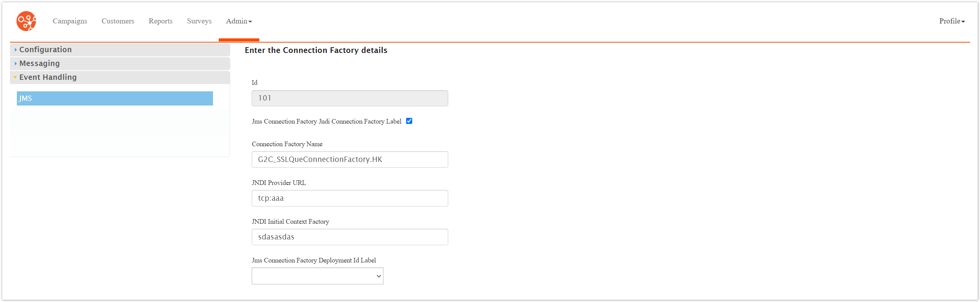Click the Profile menu caret arrow
Screen dimensions: 980x302
pos(963,22)
